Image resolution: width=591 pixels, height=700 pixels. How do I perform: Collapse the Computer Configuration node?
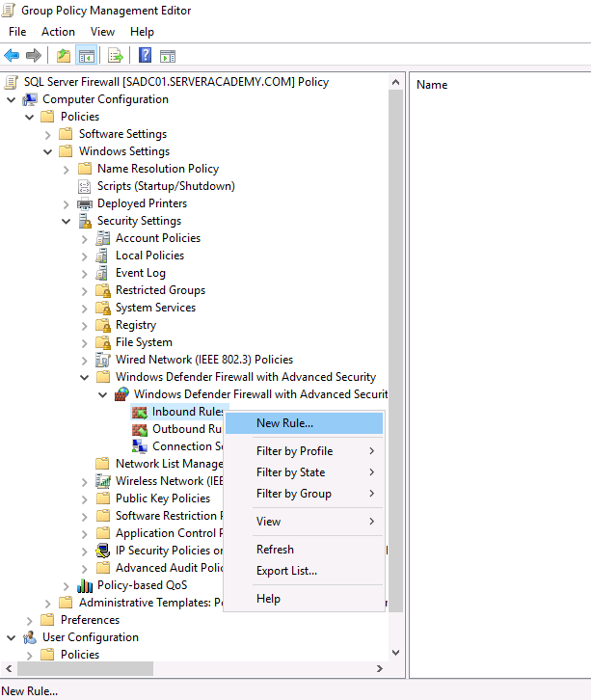coord(12,99)
